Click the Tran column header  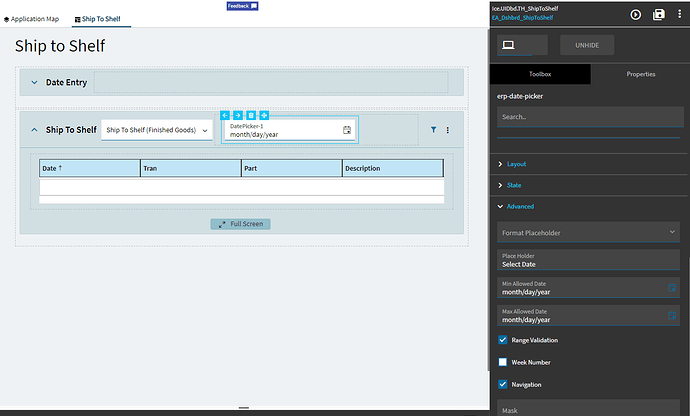pyautogui.click(x=191, y=168)
